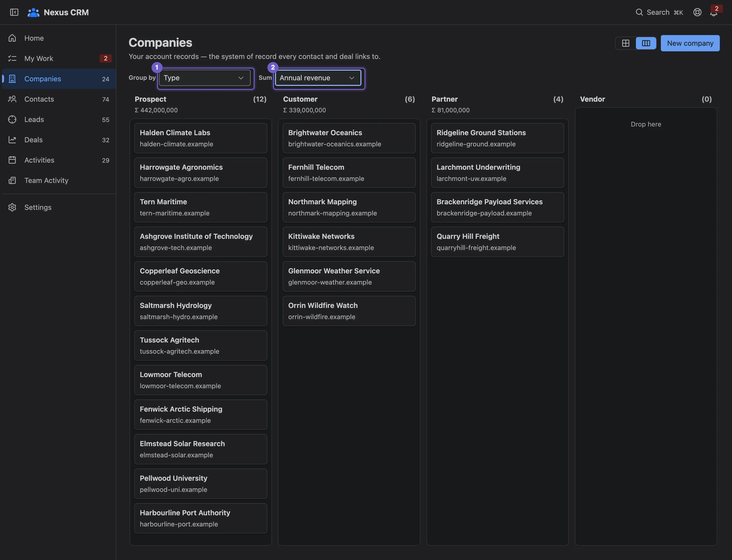
Task: Open the search magnifier icon
Action: point(639,12)
